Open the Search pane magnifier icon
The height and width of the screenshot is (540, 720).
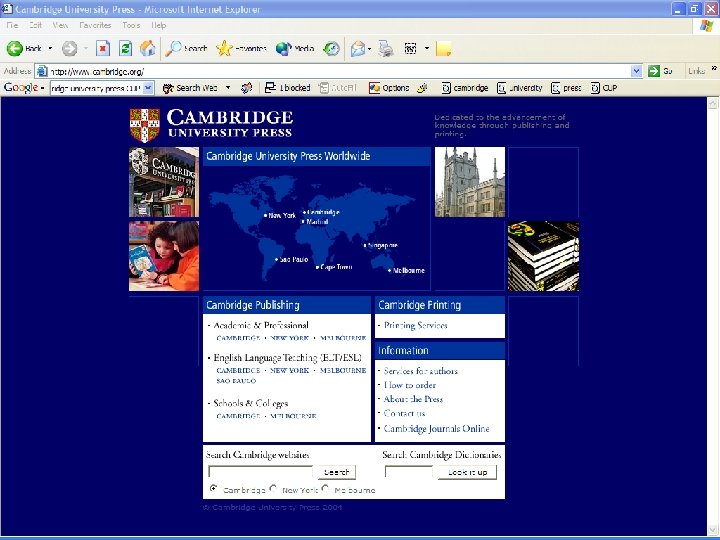coord(174,48)
